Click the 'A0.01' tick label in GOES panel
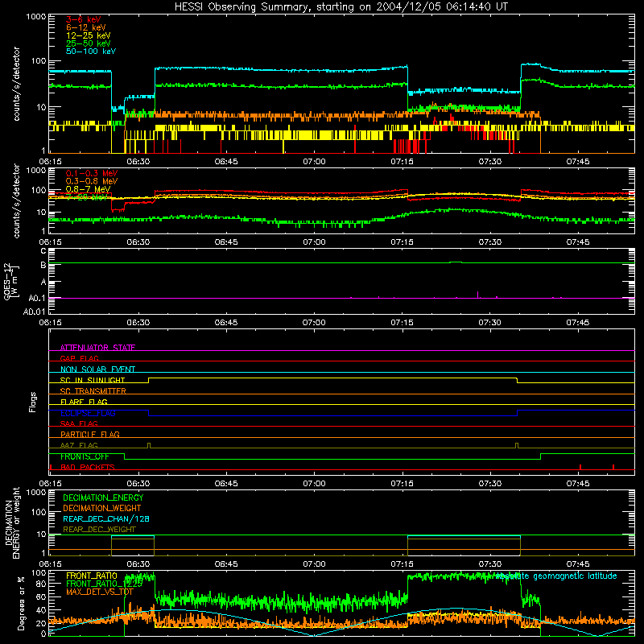The width and height of the screenshot is (644, 644). (35, 312)
